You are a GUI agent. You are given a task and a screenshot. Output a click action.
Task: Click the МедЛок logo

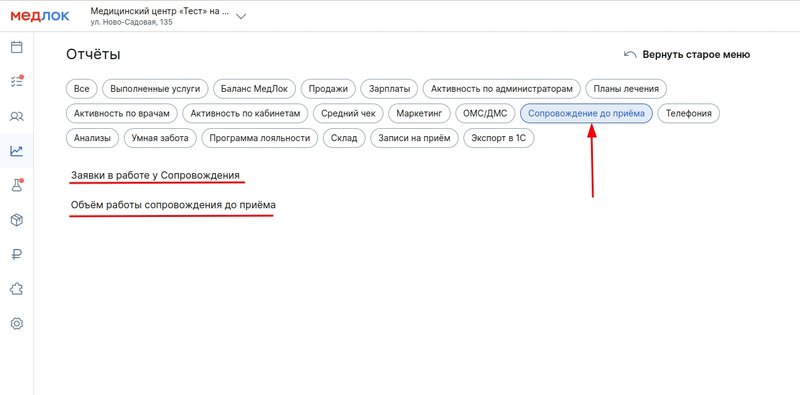40,16
